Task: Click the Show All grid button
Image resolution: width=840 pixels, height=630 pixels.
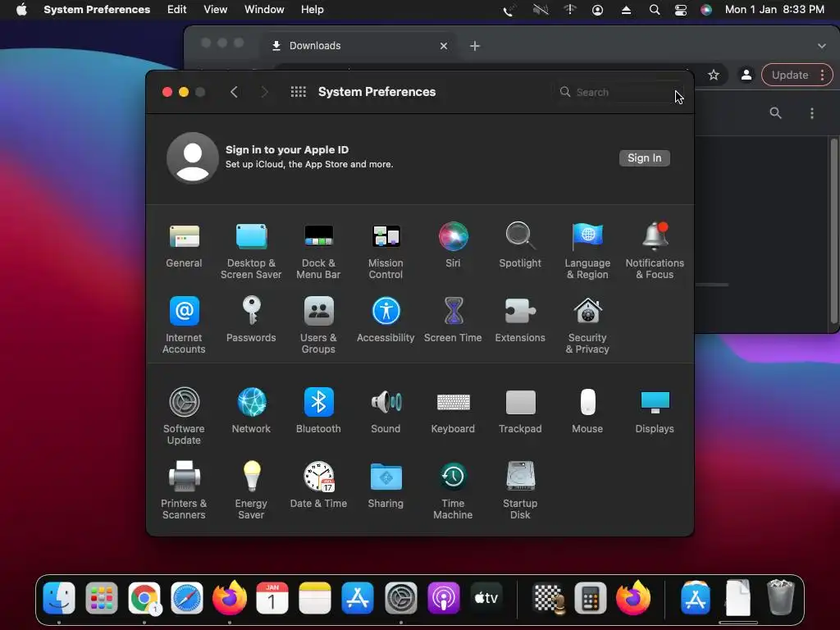Action: tap(299, 92)
